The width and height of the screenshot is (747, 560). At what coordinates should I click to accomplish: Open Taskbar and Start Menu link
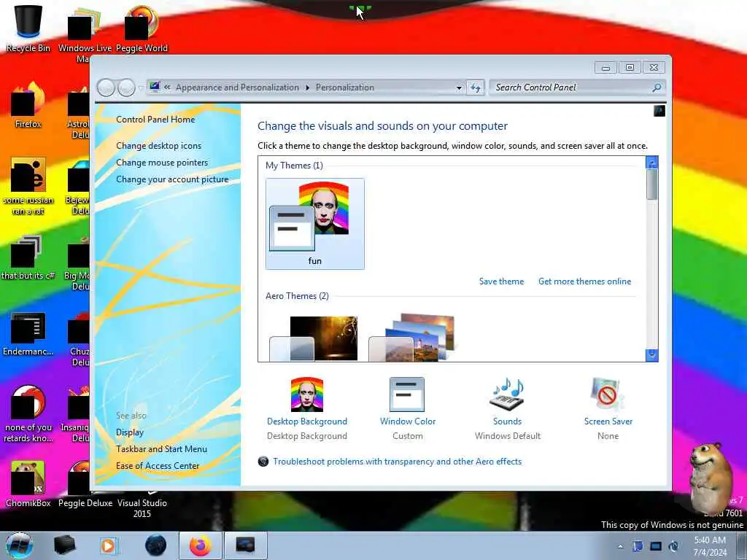(161, 449)
